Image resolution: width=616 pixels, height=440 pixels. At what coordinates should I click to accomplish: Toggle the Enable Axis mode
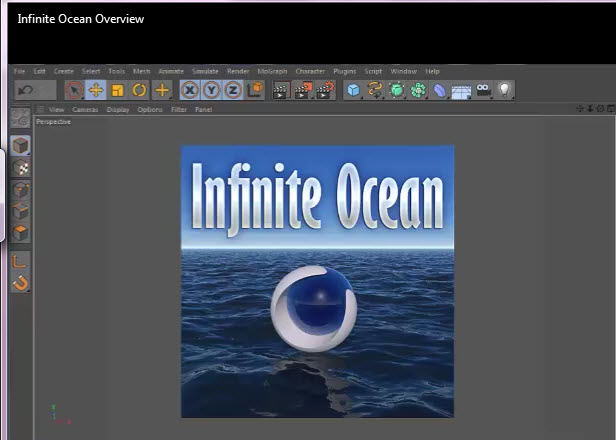[20, 261]
